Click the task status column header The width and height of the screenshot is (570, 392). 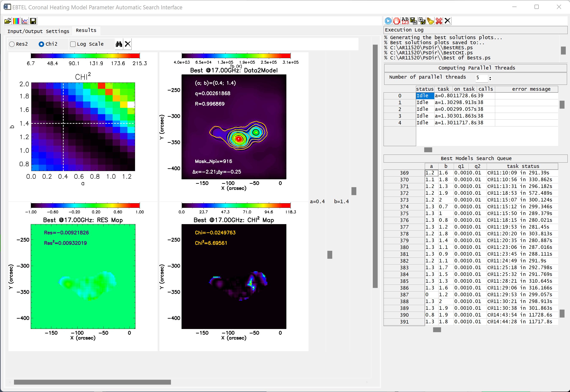(523, 166)
